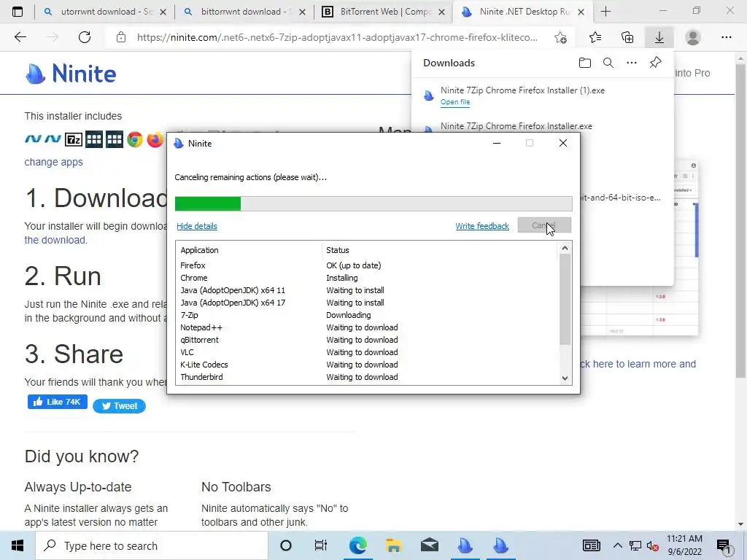The width and height of the screenshot is (747, 560).
Task: Switch to utorrwnt download tab
Action: (x=105, y=12)
